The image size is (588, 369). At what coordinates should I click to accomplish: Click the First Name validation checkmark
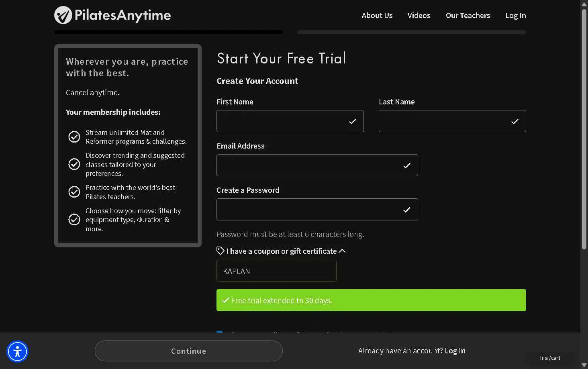point(353,121)
